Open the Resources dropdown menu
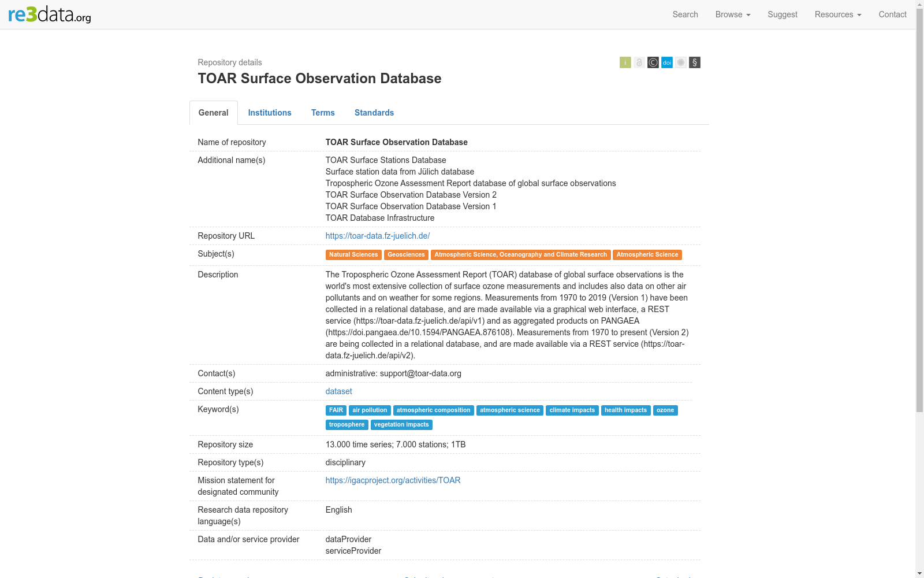The width and height of the screenshot is (924, 578). 838,14
